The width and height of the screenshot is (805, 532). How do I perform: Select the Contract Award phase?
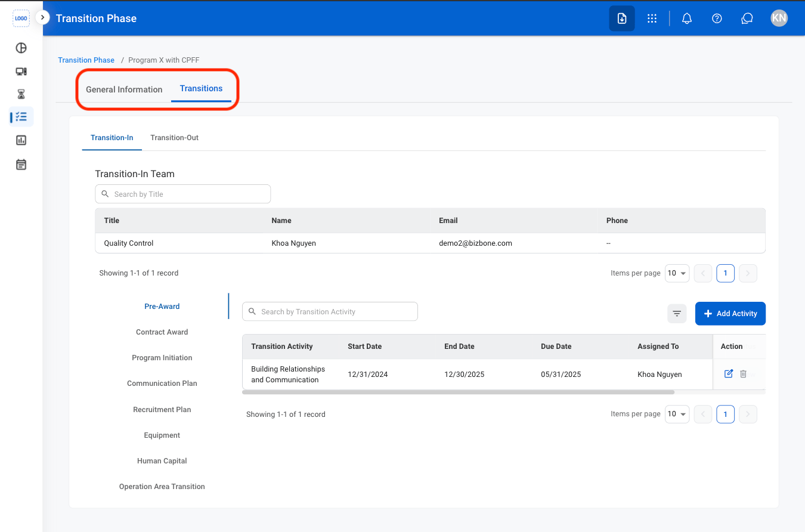tap(162, 332)
